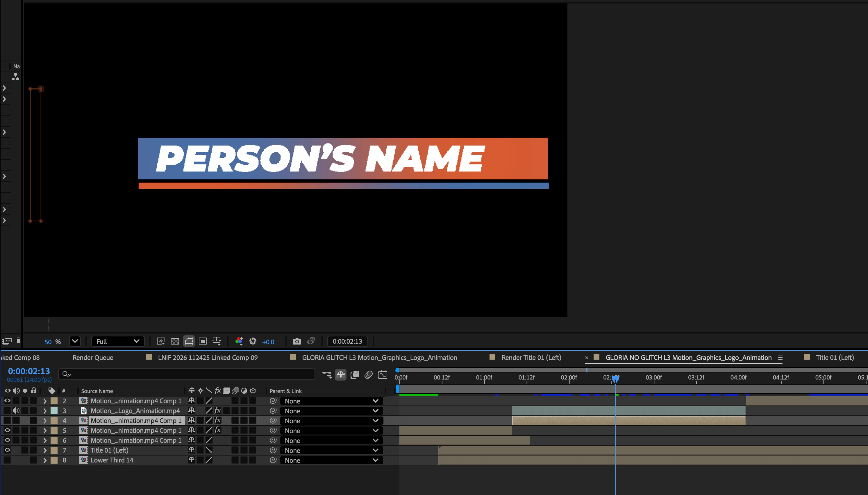Mute audio of layer 3 Logo_Animation.mp4
This screenshot has width=868, height=495.
(x=16, y=411)
